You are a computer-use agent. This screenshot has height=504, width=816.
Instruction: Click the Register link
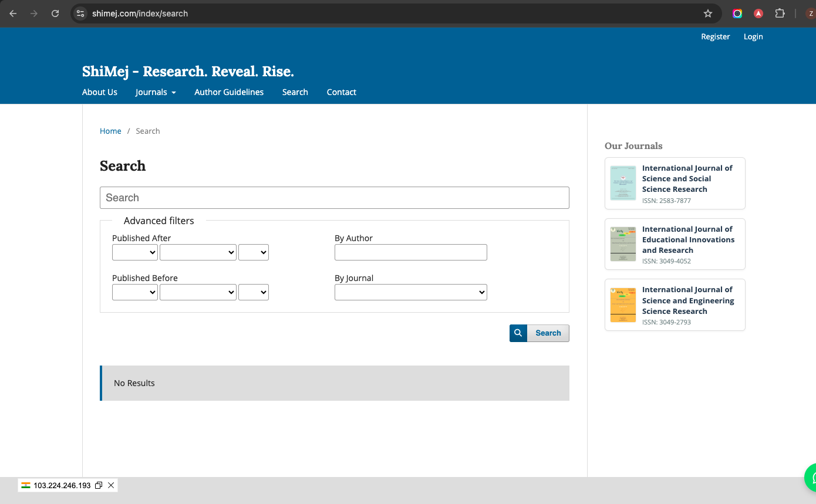tap(715, 36)
